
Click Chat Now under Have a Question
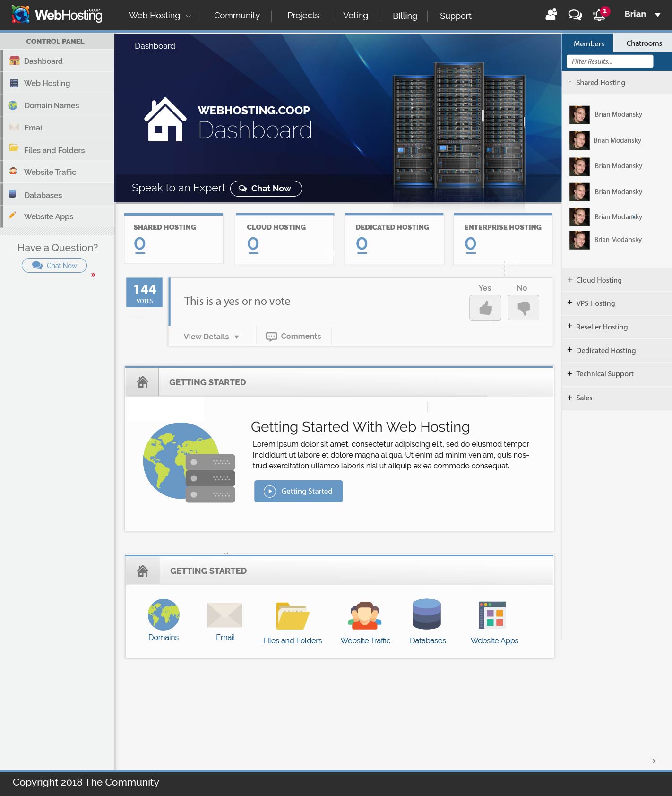coord(54,265)
